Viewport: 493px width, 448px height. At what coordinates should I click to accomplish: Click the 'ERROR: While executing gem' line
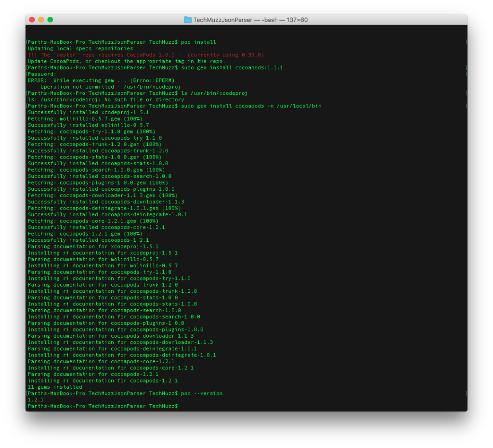pos(101,80)
